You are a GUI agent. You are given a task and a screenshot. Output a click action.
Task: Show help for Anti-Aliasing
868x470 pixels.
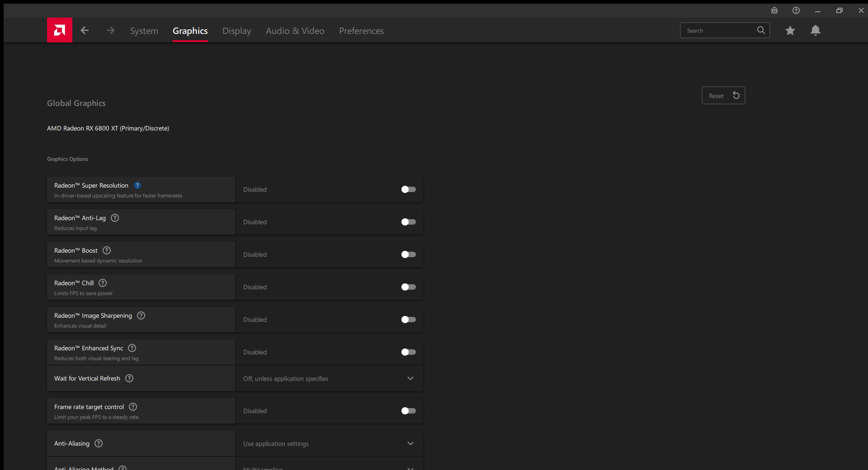(x=99, y=443)
